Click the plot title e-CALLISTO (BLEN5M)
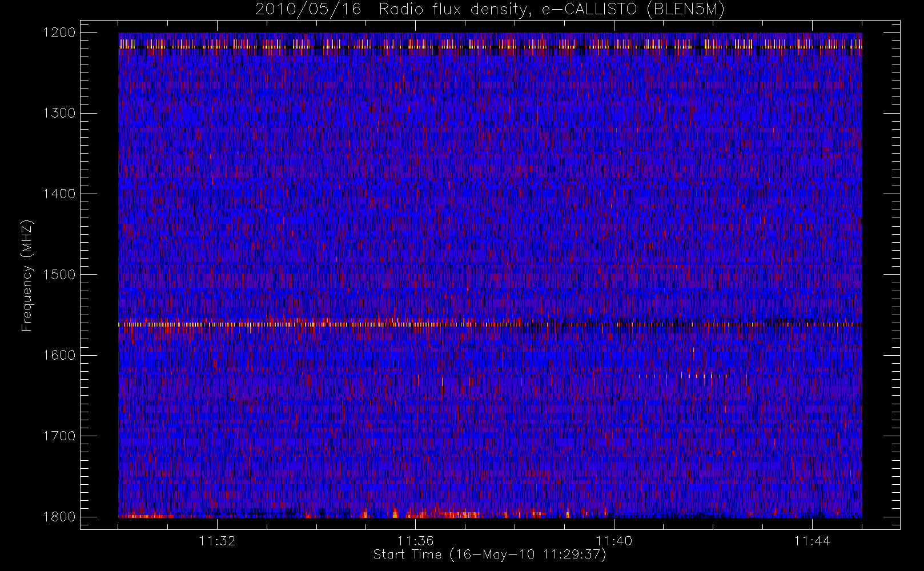The height and width of the screenshot is (571, 924). point(633,10)
